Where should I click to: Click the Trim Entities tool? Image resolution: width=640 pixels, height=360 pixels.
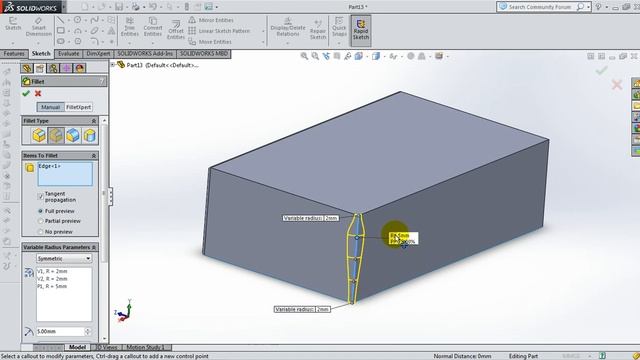129,27
